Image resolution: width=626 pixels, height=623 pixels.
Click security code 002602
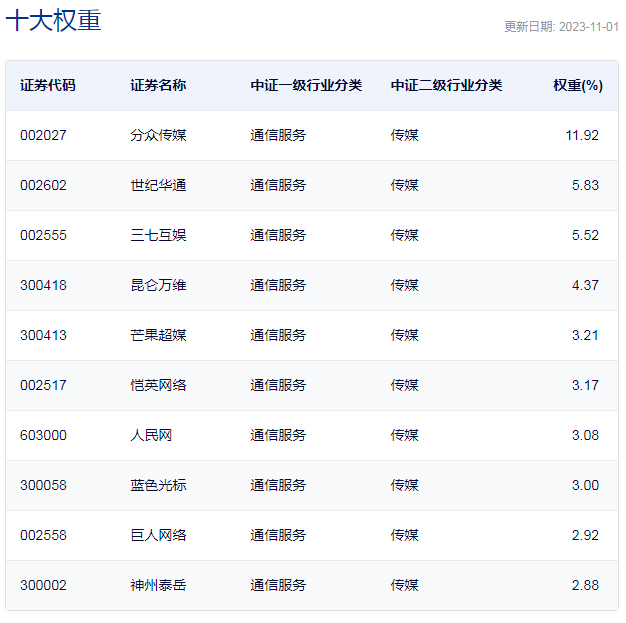(x=43, y=186)
